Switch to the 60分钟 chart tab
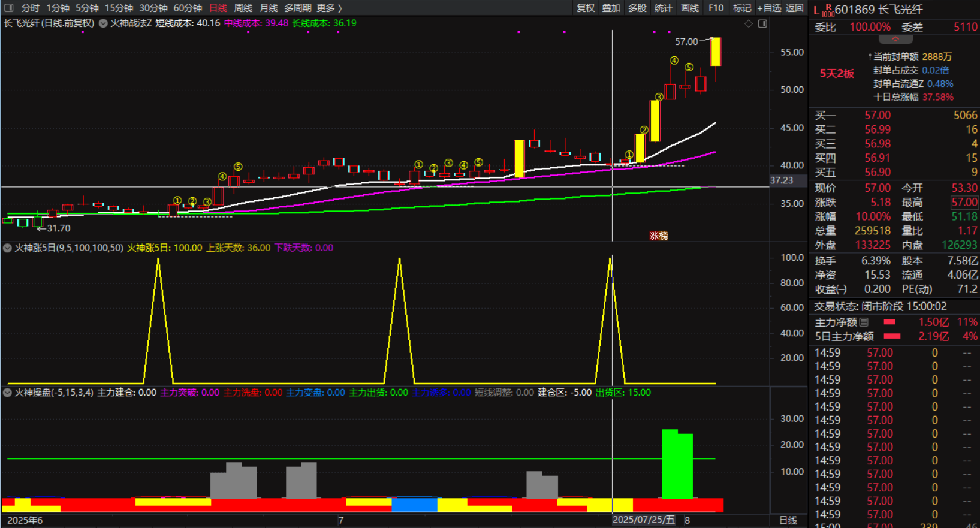This screenshot has height=528, width=980. (188, 8)
